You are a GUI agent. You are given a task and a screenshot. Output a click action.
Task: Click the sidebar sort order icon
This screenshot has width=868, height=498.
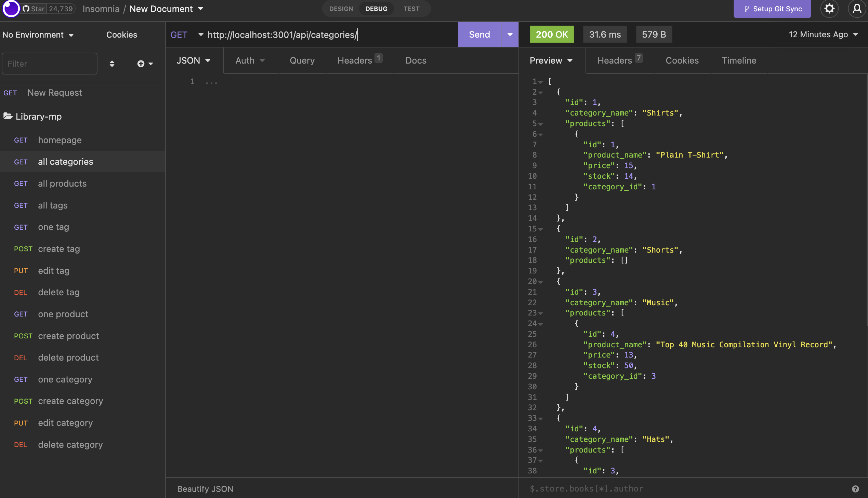tap(112, 64)
